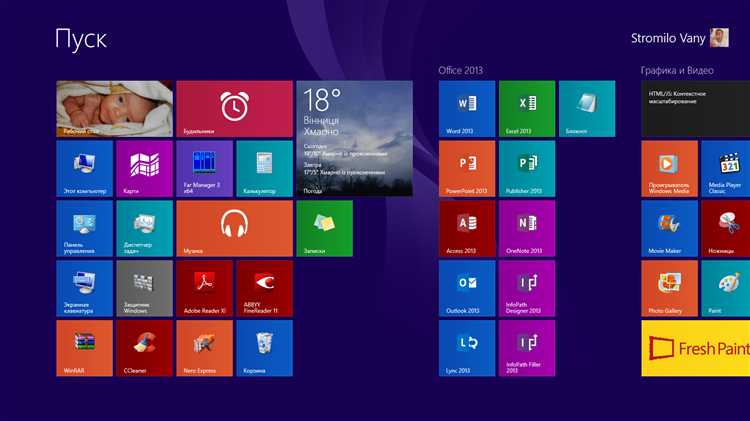Launch Lync 2013
Screen dimensions: 750x421
(467, 348)
